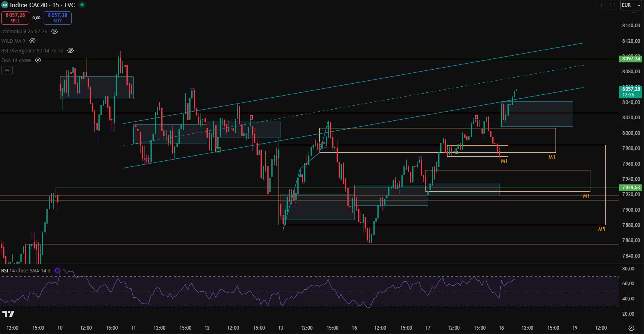Open the TradingView logo link
Image resolution: width=644 pixels, height=334 pixels.
(x=8, y=314)
